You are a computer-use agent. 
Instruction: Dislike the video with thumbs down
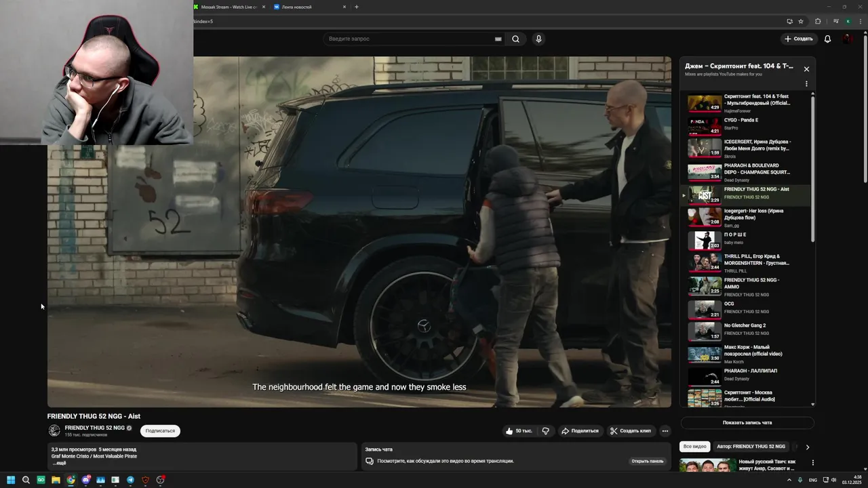pyautogui.click(x=545, y=431)
